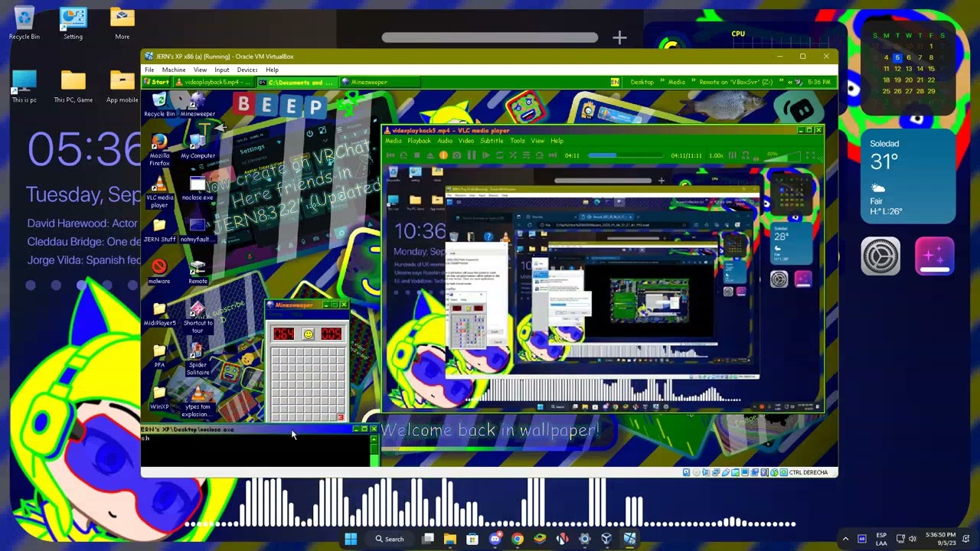Image resolution: width=980 pixels, height=551 pixels.
Task: Open the Remote shortcut on XP desktop
Action: (198, 272)
